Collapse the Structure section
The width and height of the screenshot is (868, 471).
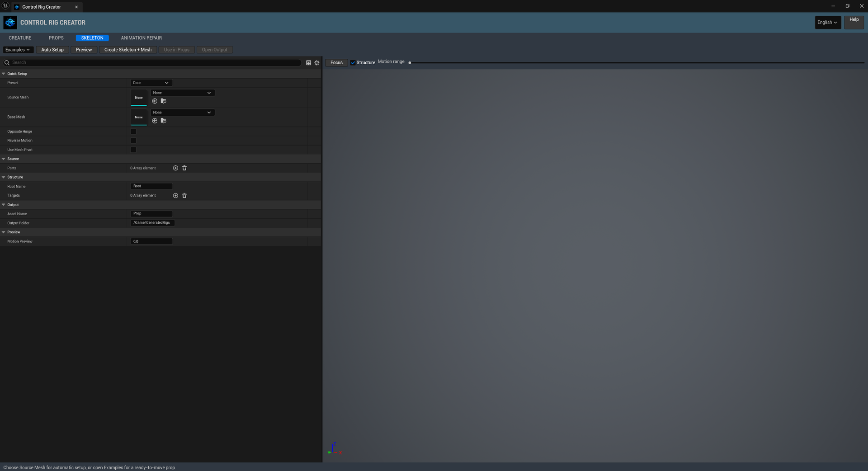(4, 177)
